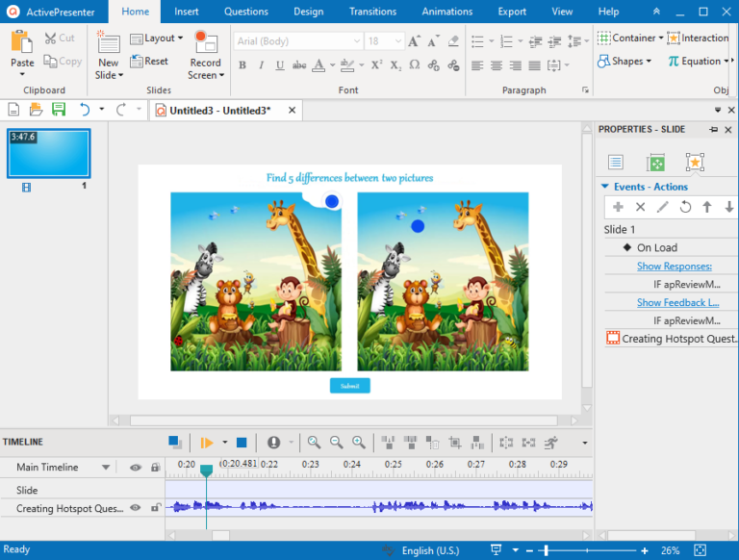The image size is (739, 560).
Task: Switch to the Questions ribbon tab
Action: [246, 12]
